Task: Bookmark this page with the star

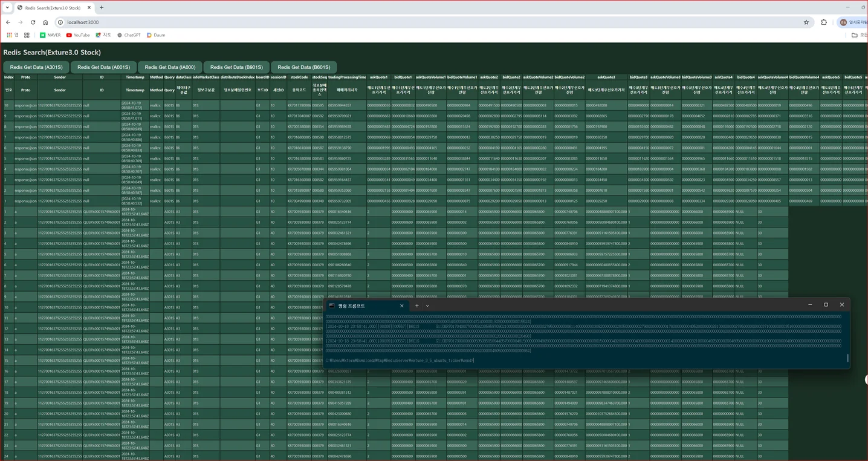Action: pos(806,22)
